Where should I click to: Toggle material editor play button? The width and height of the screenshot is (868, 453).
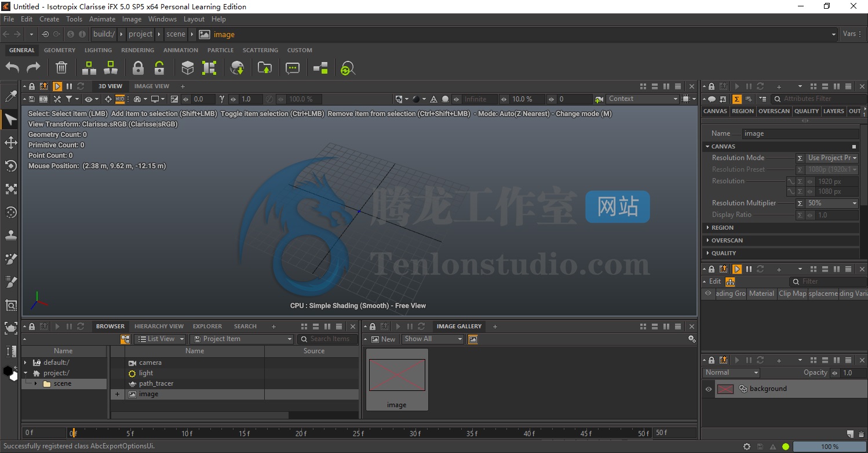737,269
